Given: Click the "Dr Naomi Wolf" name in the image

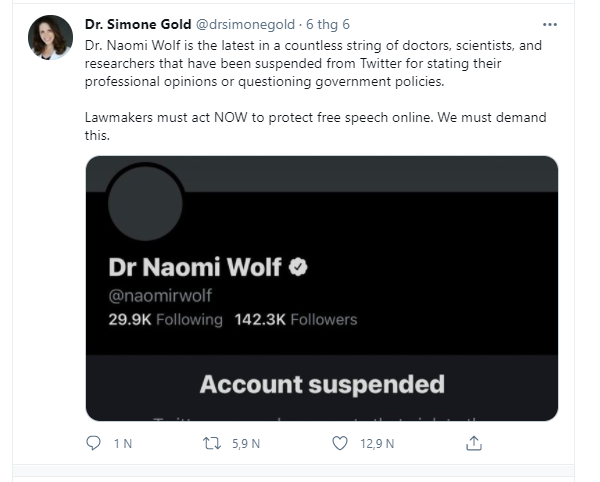Looking at the screenshot, I should coord(195,267).
